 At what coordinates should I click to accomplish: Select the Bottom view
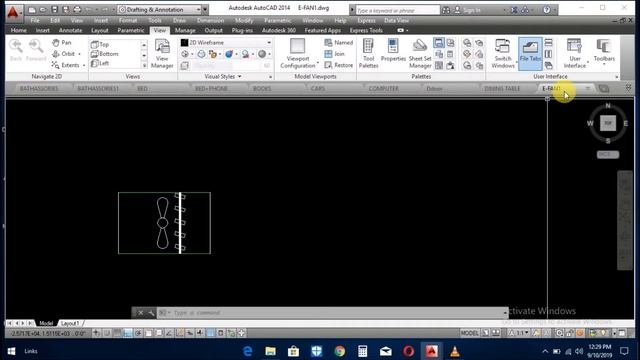(104, 53)
